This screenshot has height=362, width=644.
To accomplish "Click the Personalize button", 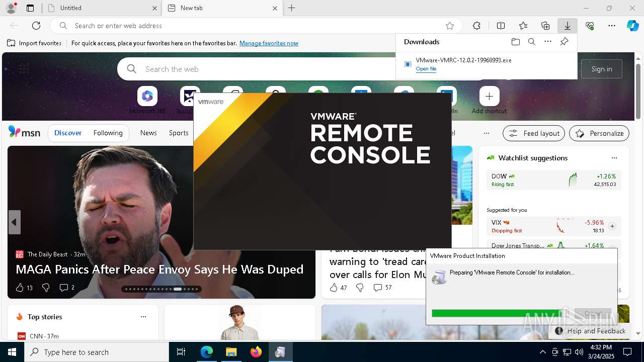I will click(599, 133).
